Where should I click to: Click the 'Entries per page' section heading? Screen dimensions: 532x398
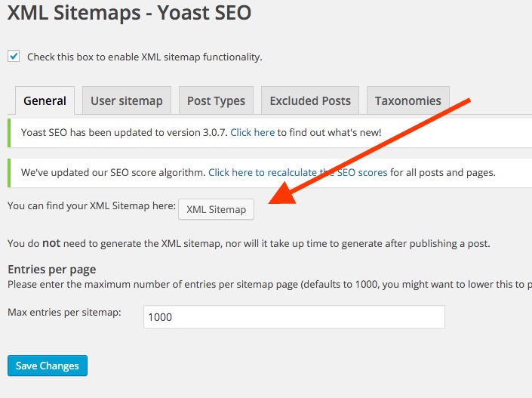[x=52, y=270]
